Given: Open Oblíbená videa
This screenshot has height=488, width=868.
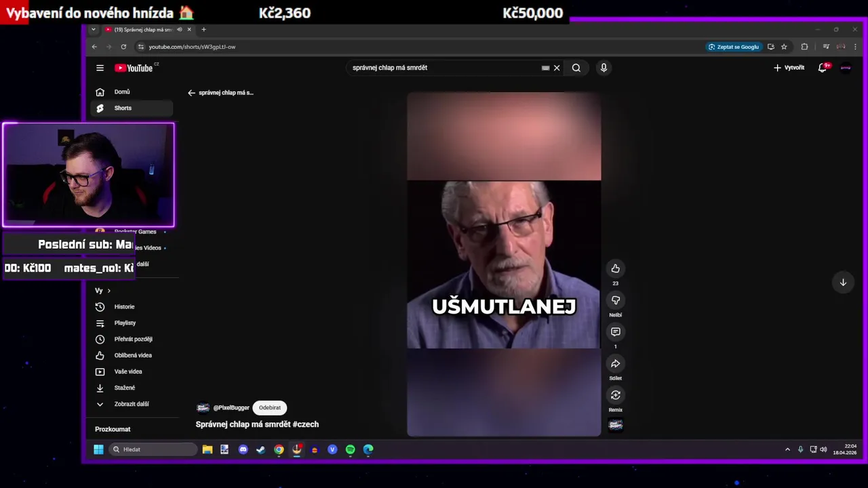Looking at the screenshot, I should coord(132,356).
